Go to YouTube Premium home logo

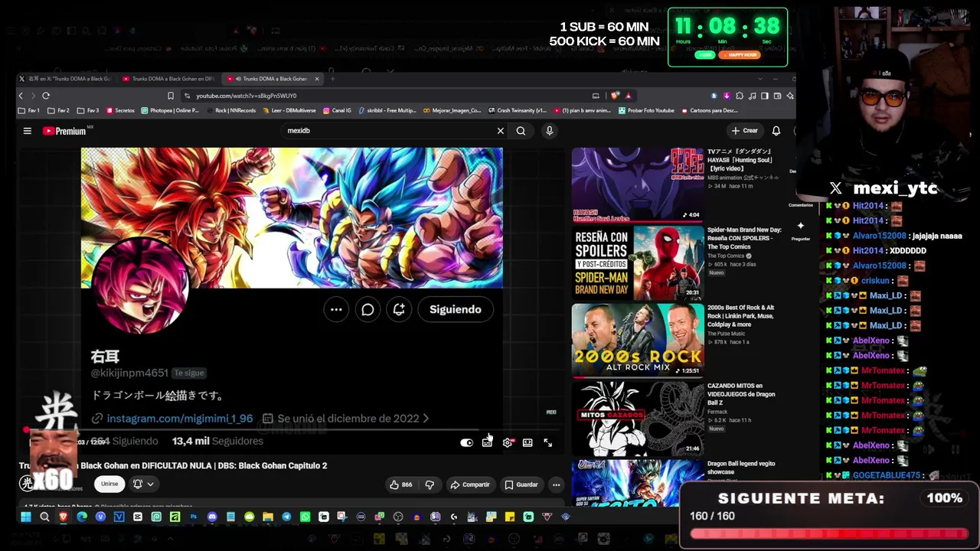[64, 131]
